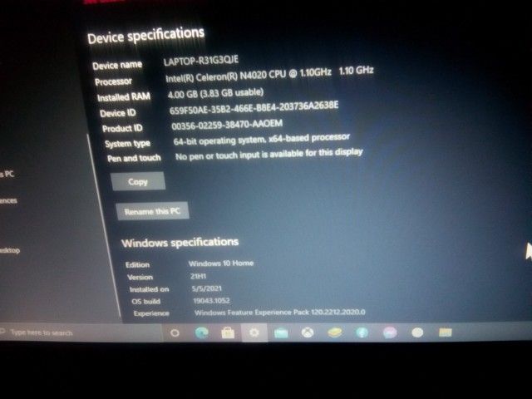The height and width of the screenshot is (399, 532).
Task: Click the Settings gear taskbar icon
Action: click(x=254, y=332)
